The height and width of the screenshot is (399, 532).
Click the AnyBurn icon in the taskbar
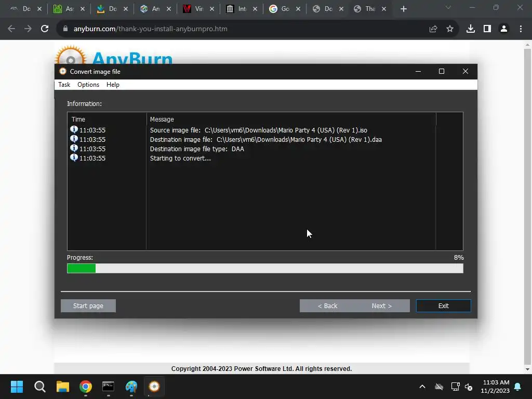[154, 387]
